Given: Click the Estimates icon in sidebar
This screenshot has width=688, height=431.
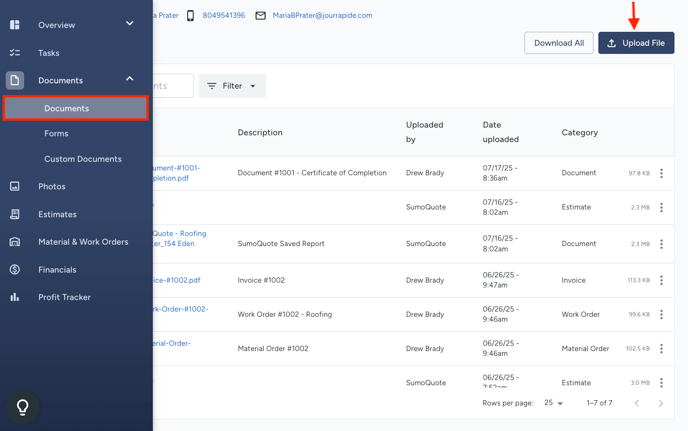Looking at the screenshot, I should (x=14, y=214).
